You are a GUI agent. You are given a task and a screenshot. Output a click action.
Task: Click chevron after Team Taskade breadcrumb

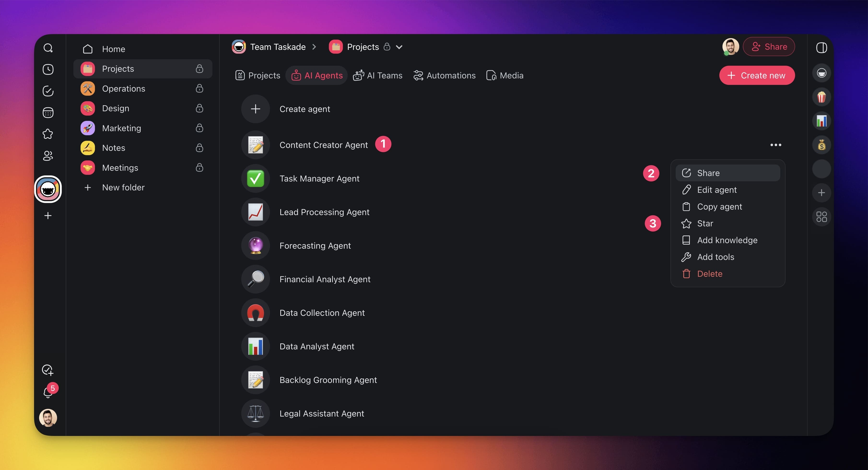coord(314,47)
